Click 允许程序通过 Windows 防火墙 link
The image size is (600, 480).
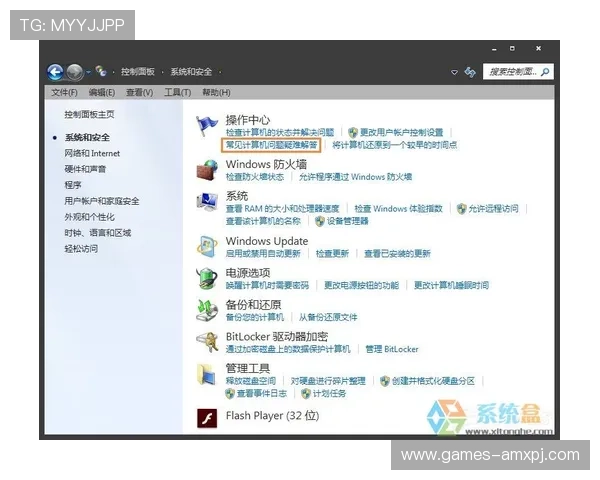click(x=355, y=177)
